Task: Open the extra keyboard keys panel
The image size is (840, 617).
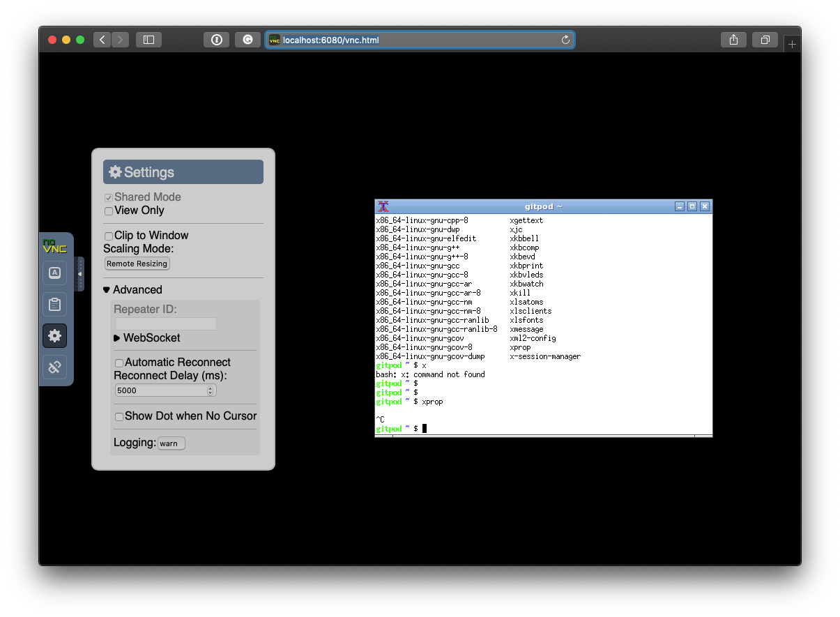Action: pos(54,273)
